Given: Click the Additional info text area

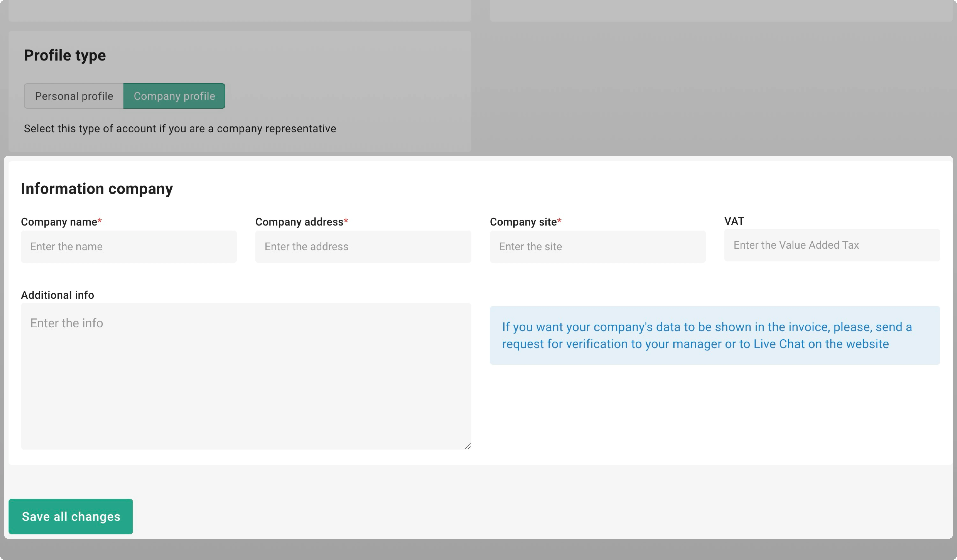Looking at the screenshot, I should [246, 376].
